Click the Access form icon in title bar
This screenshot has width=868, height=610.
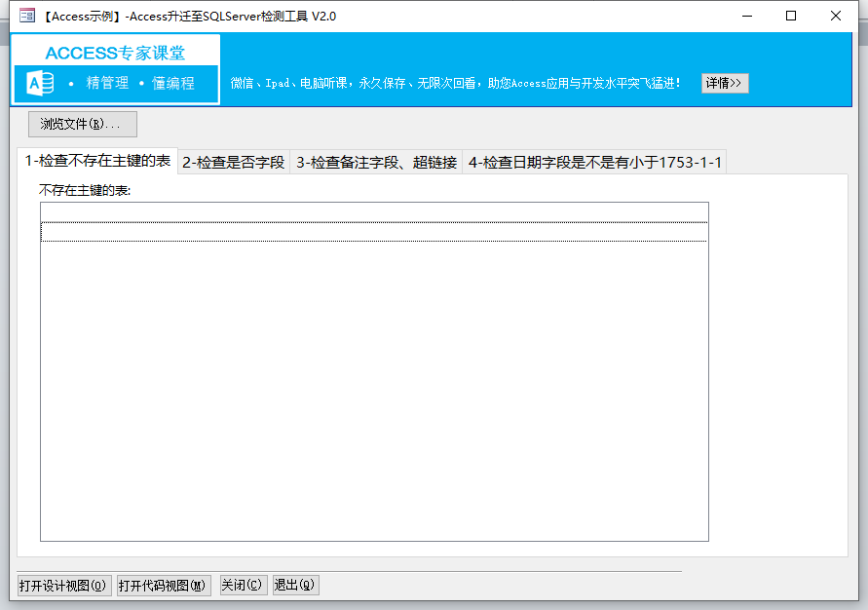coord(26,16)
